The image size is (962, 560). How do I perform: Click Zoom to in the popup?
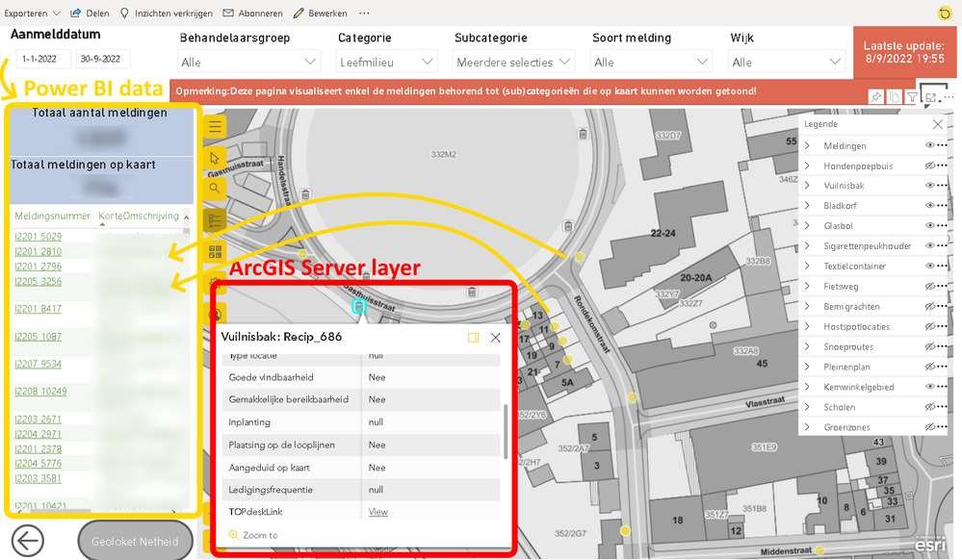(x=253, y=535)
